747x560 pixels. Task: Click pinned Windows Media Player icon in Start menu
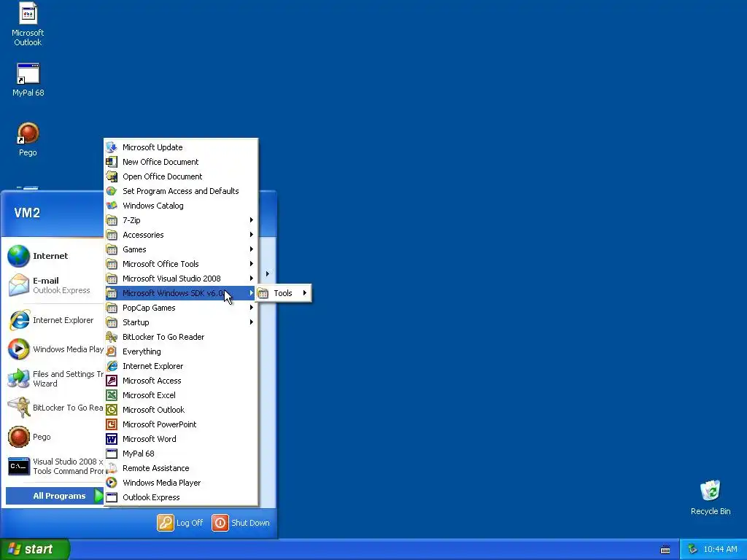point(18,349)
